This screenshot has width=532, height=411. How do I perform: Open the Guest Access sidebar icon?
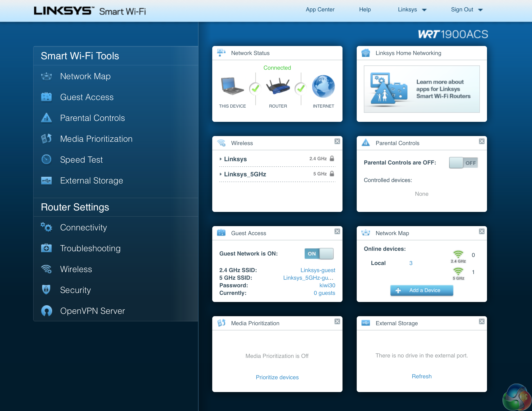(46, 97)
